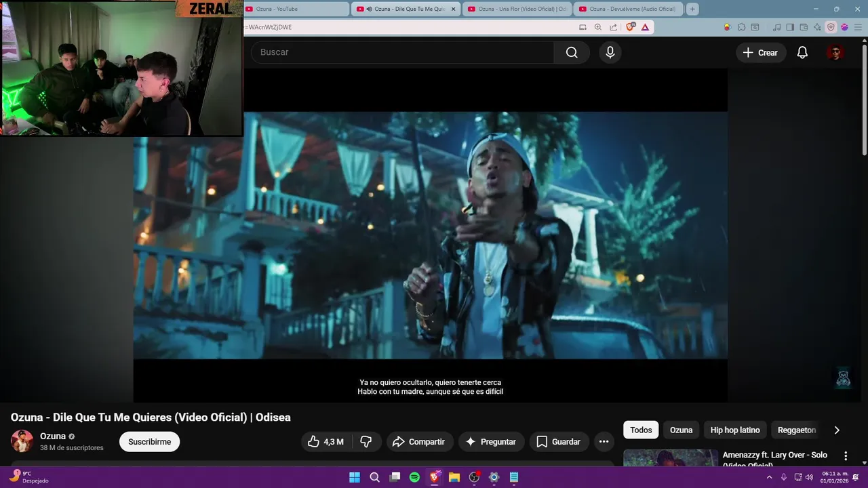The image size is (868, 488).
Task: Click the Preguntar button
Action: click(x=491, y=441)
